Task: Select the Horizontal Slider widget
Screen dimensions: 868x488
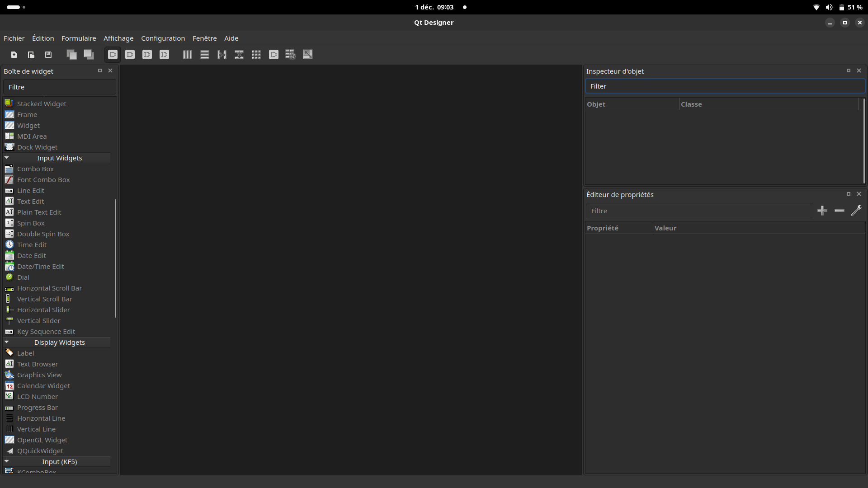Action: pos(43,310)
